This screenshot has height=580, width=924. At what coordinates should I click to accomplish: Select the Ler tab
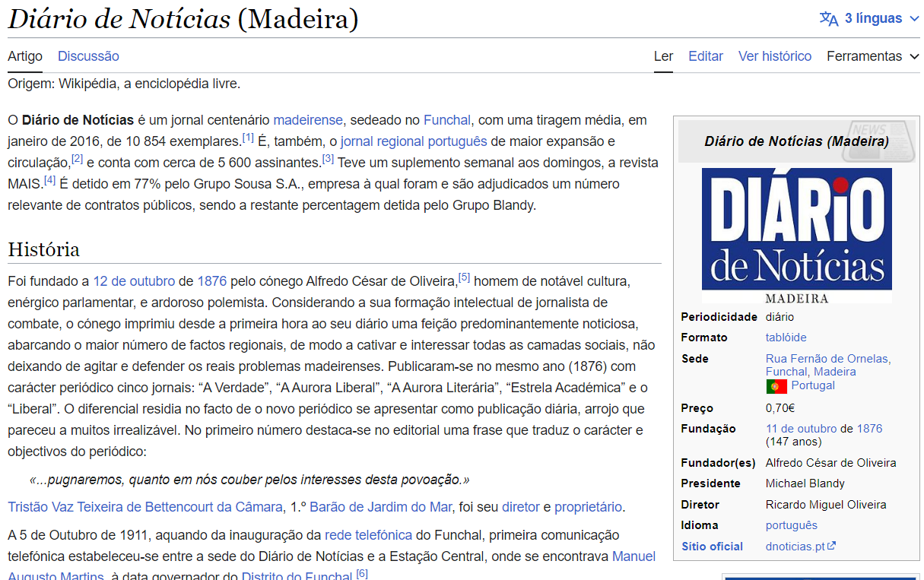[x=663, y=56]
